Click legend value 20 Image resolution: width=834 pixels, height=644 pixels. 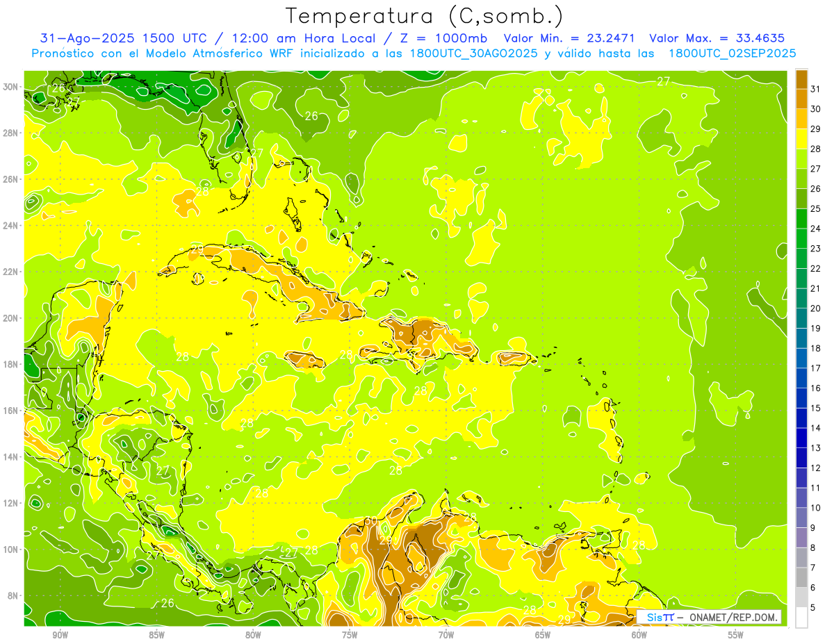pos(815,308)
